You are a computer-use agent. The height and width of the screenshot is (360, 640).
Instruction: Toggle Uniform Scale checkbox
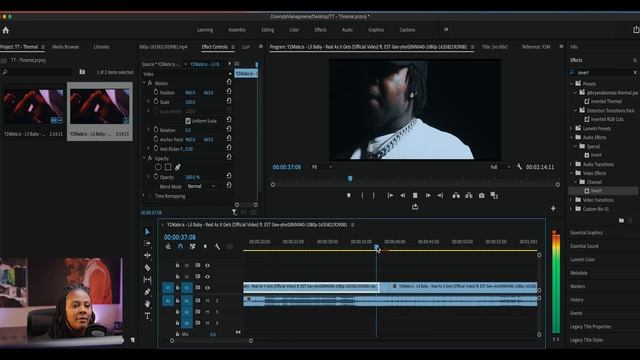188,121
